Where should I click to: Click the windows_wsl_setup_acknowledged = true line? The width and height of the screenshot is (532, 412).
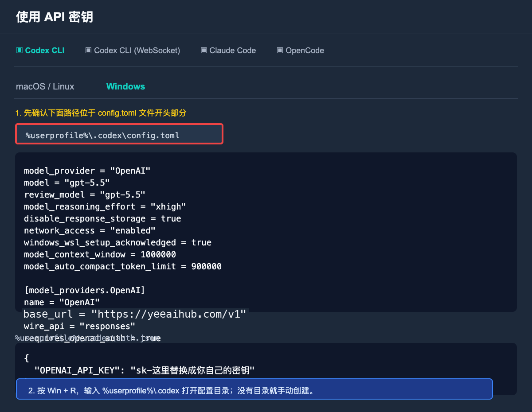click(x=117, y=243)
